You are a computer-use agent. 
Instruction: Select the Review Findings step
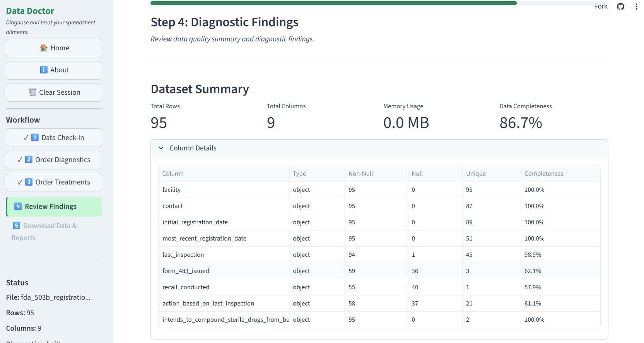[54, 206]
